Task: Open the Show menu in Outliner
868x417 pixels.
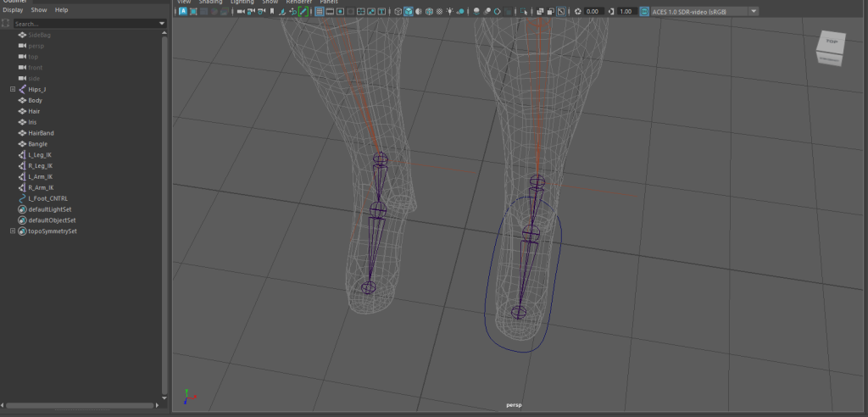Action: (39, 10)
